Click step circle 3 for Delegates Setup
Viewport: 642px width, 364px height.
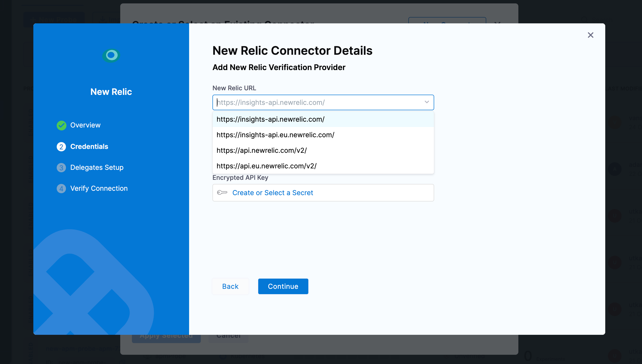click(x=61, y=167)
